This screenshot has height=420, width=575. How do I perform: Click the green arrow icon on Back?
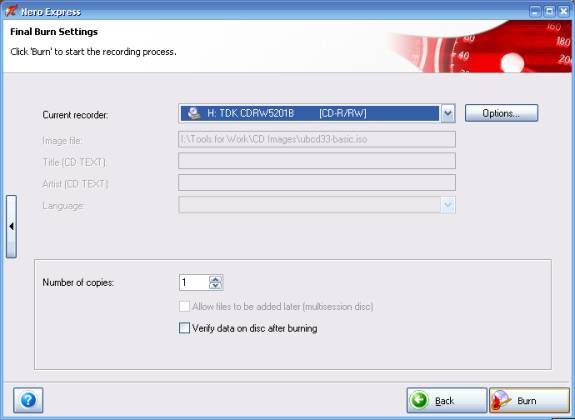pos(419,400)
